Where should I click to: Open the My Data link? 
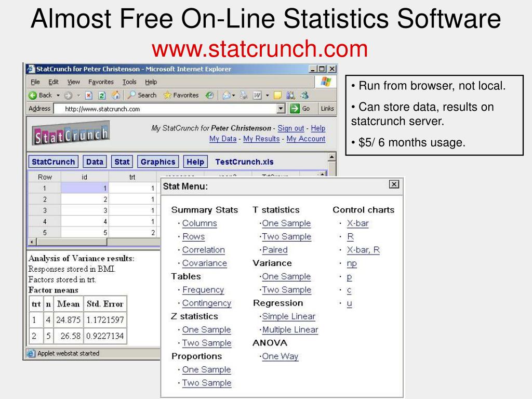tap(222, 139)
